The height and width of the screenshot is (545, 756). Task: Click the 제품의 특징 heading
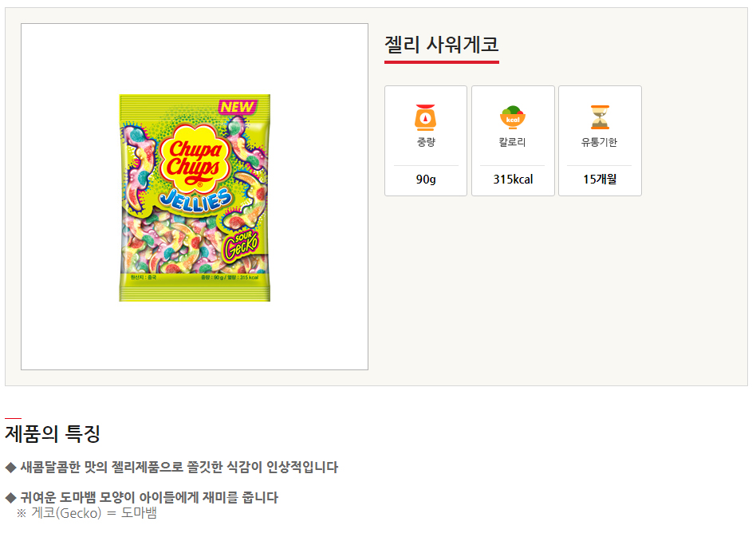[53, 434]
